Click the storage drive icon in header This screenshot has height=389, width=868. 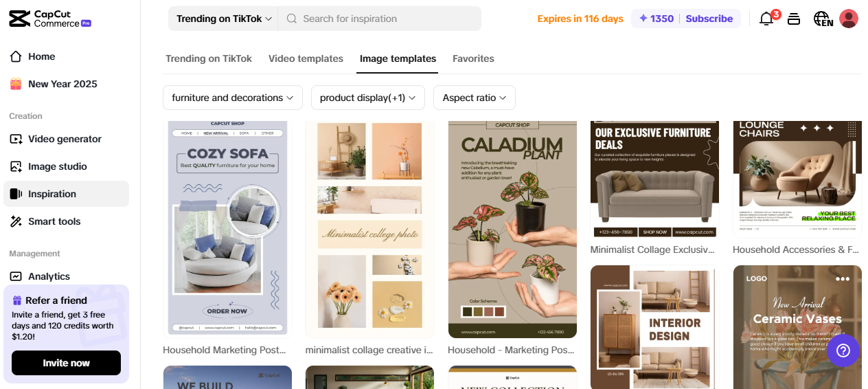(x=794, y=19)
